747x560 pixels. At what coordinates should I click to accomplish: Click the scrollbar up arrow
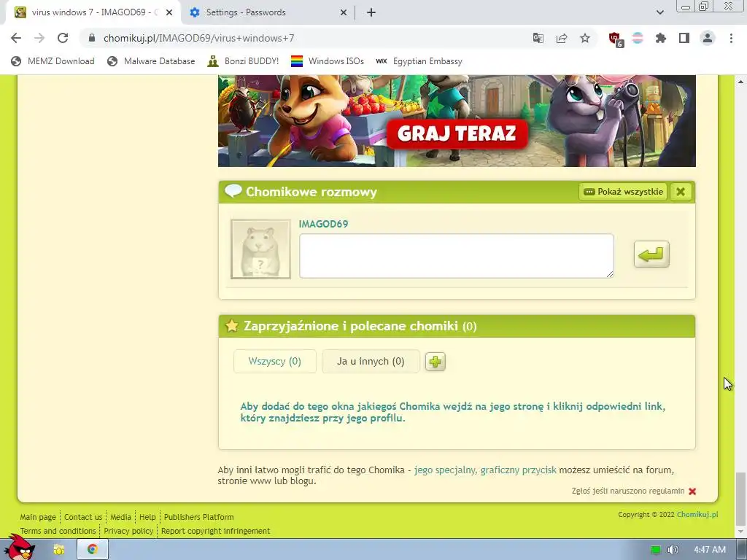pyautogui.click(x=740, y=82)
